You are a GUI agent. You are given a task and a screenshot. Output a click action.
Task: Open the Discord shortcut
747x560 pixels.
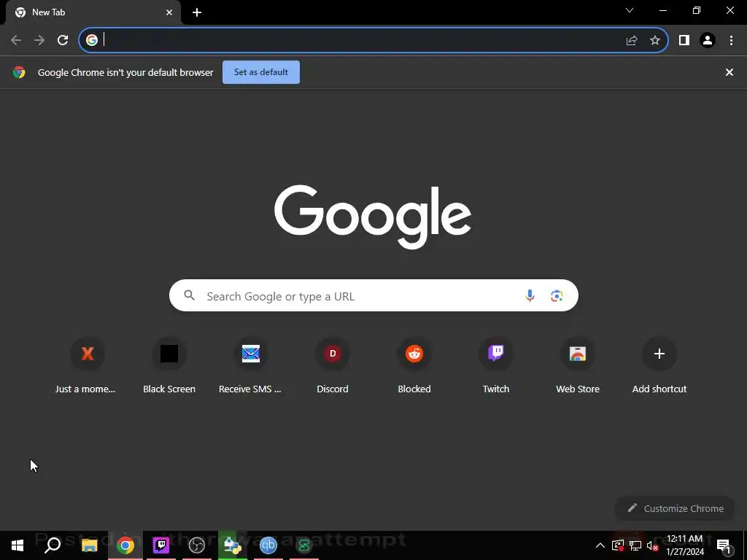pos(333,366)
